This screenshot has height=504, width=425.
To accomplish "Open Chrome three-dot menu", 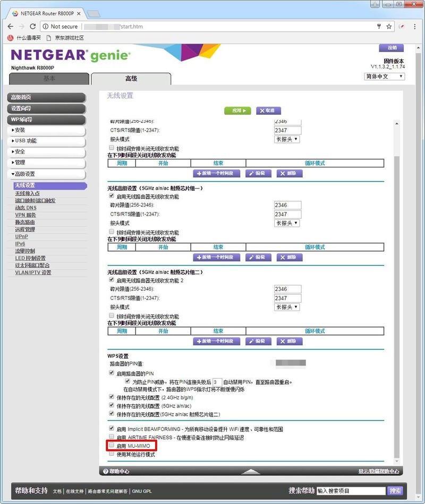I will (x=415, y=27).
